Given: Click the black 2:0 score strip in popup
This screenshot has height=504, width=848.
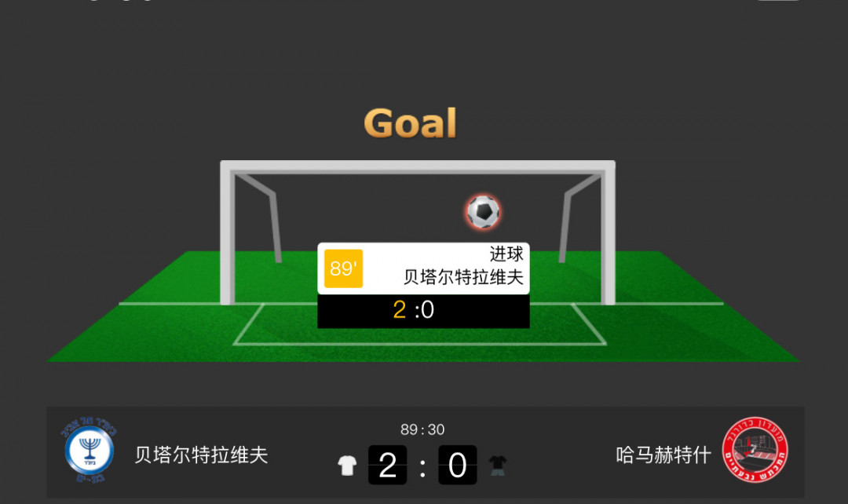Looking at the screenshot, I should pos(423,311).
